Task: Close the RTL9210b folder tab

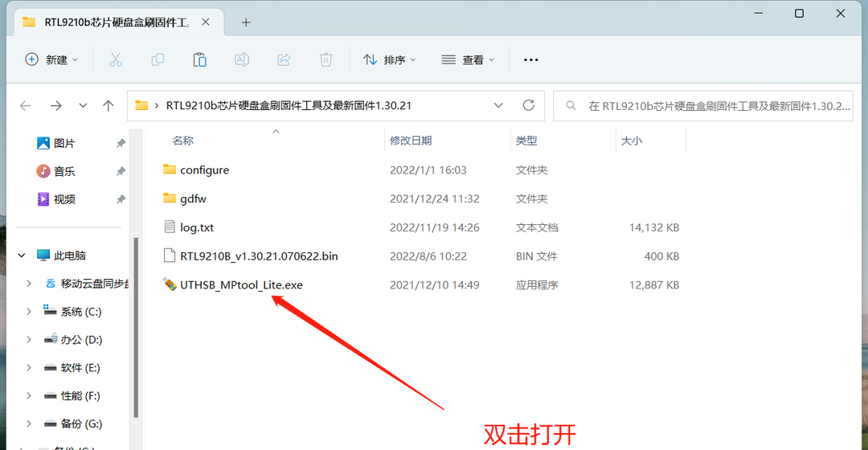Action: pos(206,22)
